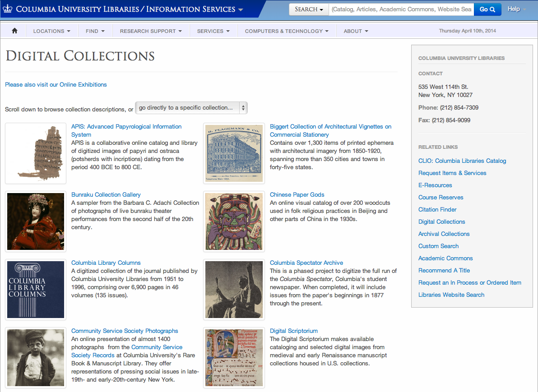Open Recommend A Title link

click(x=444, y=271)
